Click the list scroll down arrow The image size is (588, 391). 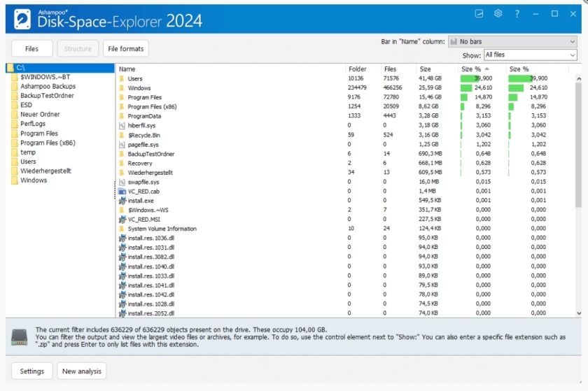pos(579,313)
